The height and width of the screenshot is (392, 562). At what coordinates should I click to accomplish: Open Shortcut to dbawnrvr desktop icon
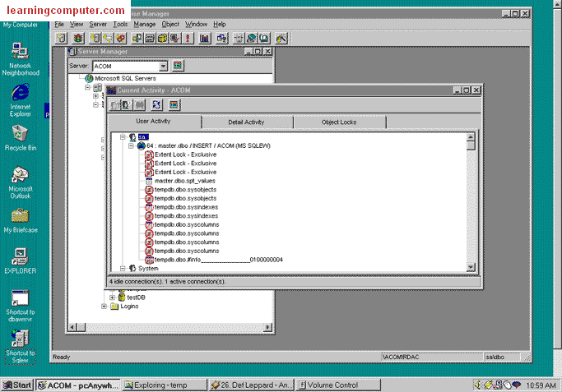21,306
